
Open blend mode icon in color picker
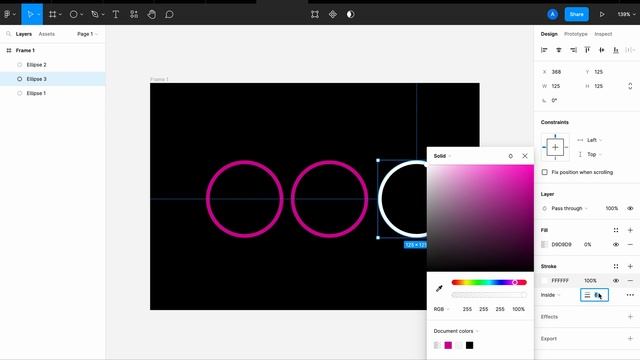(x=510, y=156)
